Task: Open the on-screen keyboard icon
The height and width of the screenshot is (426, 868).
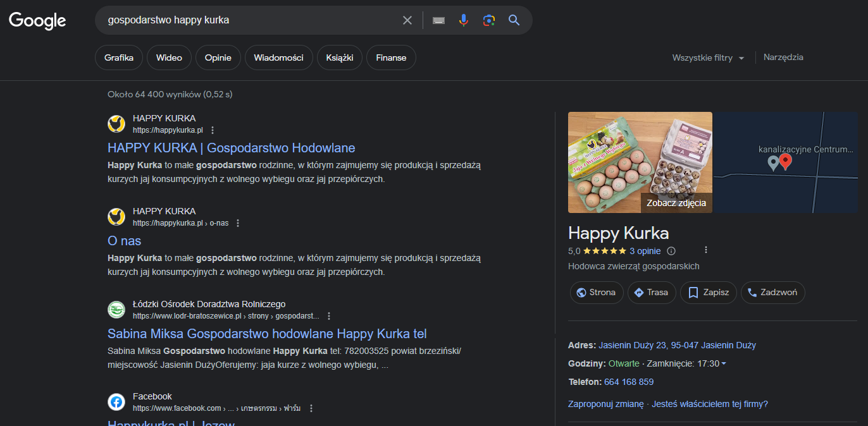Action: click(438, 20)
